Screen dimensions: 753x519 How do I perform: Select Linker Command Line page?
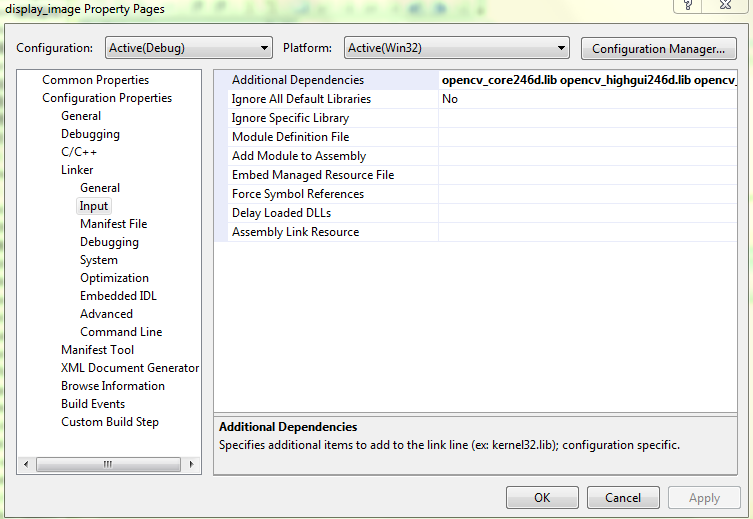[x=121, y=332]
